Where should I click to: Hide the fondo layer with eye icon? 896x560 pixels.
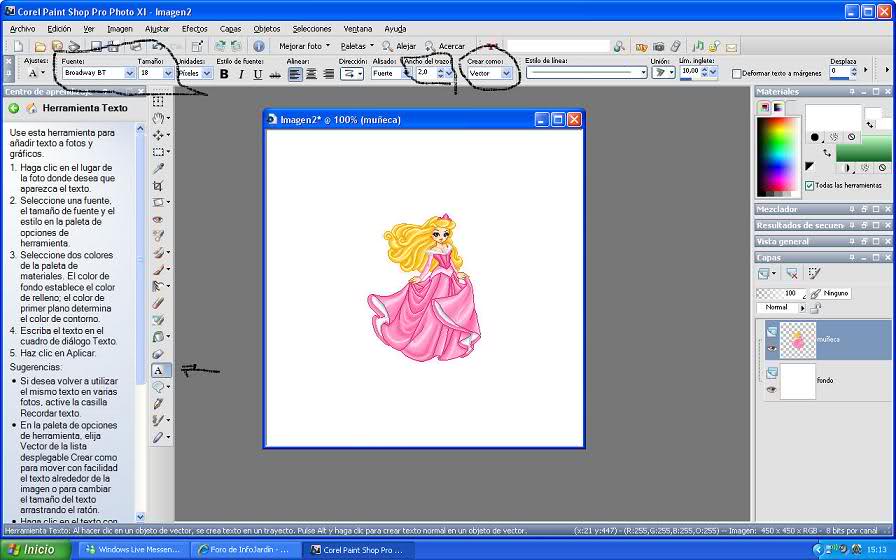click(771, 390)
